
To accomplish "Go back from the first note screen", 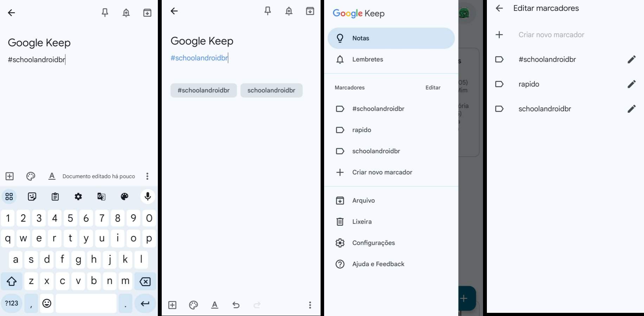I will coord(11,13).
